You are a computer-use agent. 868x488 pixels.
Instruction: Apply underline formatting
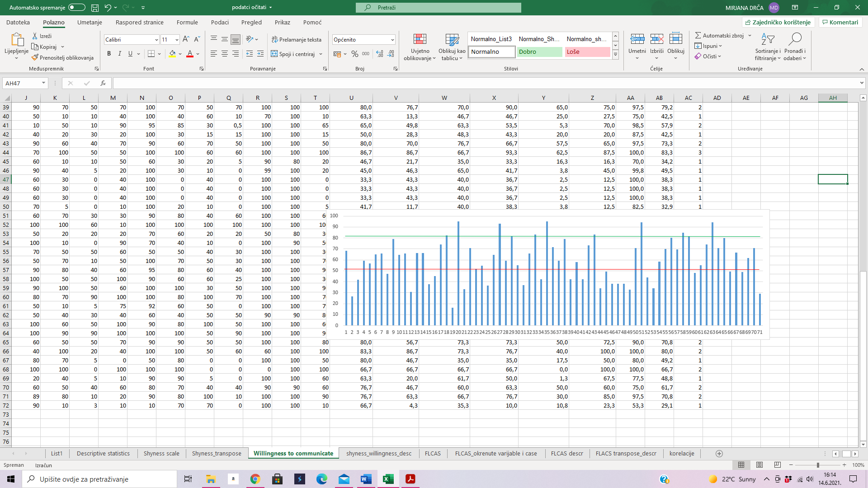(x=130, y=54)
